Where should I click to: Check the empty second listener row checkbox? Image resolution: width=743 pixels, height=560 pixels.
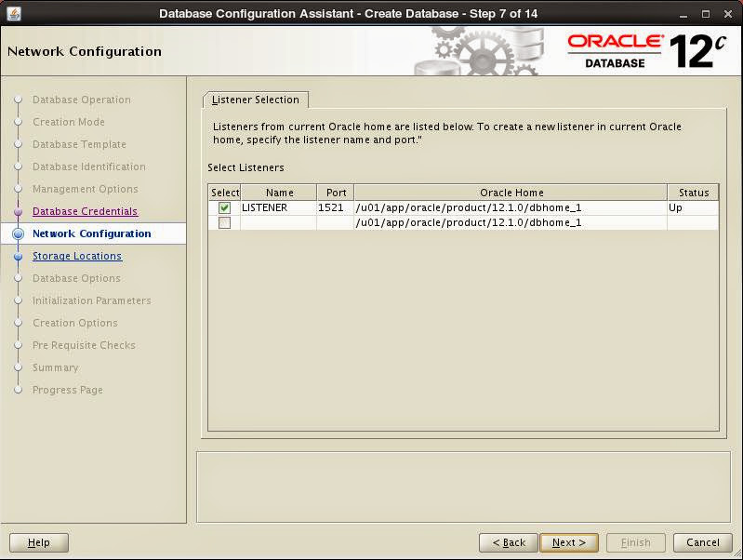(225, 223)
